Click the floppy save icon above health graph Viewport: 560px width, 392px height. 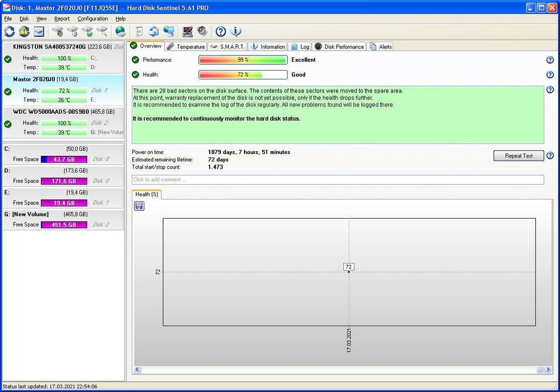tap(139, 206)
